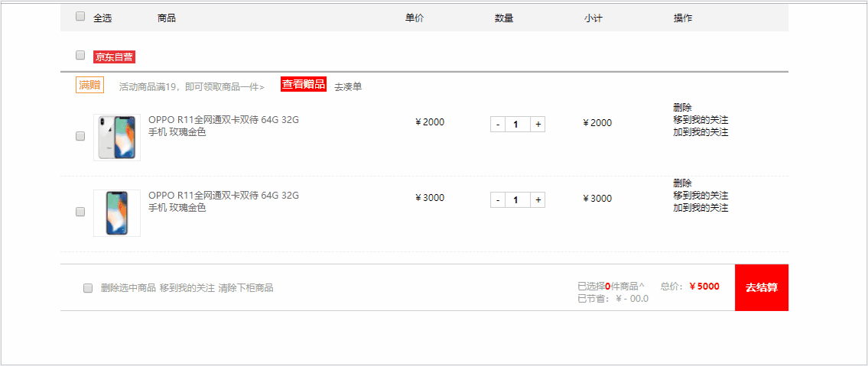Image resolution: width=868 pixels, height=366 pixels.
Task: Decrease quantity of the ¥2000 item
Action: coord(498,125)
